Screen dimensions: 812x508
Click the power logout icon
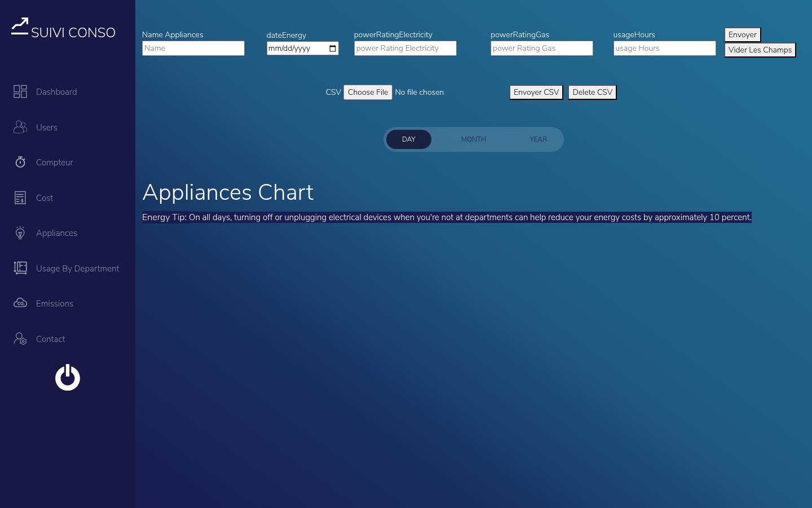68,377
